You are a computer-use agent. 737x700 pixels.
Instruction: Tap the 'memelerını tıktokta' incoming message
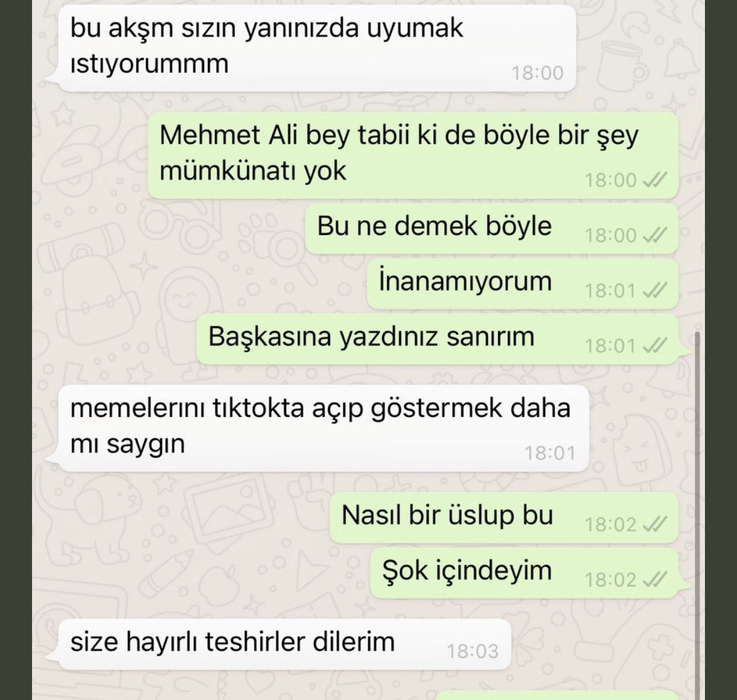click(323, 428)
